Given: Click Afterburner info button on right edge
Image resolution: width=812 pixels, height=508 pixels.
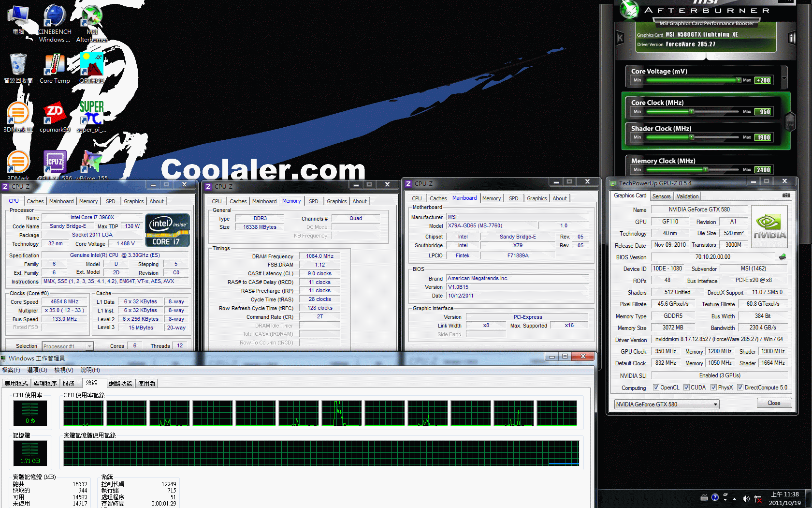Looking at the screenshot, I should click(x=792, y=38).
